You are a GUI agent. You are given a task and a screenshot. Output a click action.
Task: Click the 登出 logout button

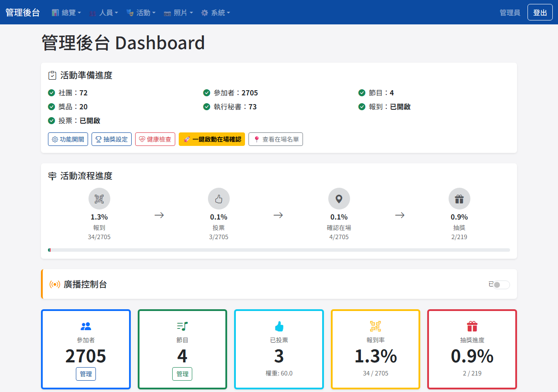point(540,13)
